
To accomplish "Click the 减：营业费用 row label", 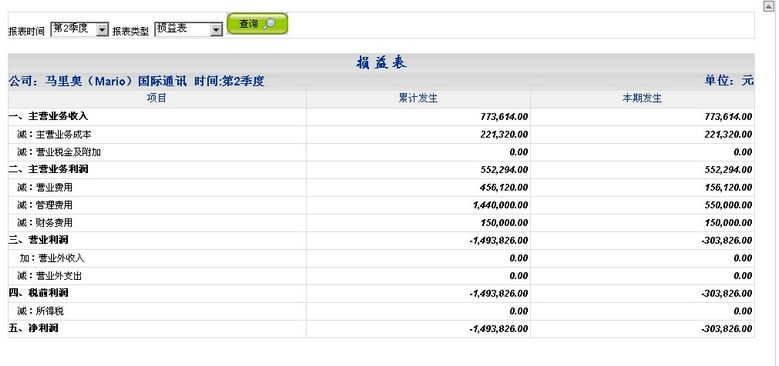I will pos(45,187).
